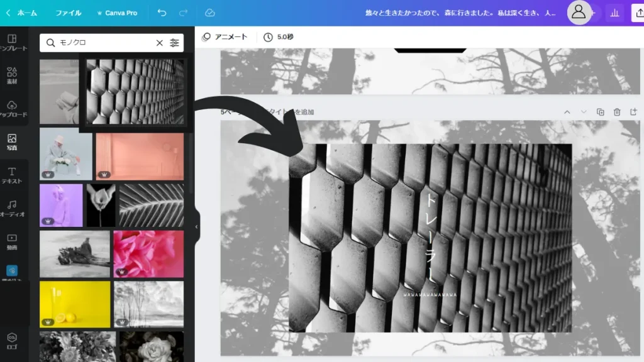The width and height of the screenshot is (644, 362).
Task: Open the blue app icon in sidebar
Action: (12, 270)
